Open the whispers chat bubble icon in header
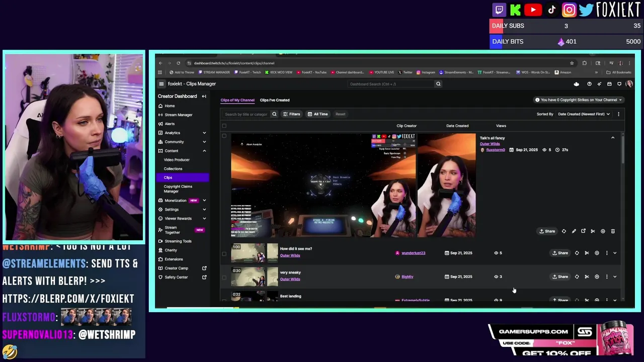Viewport: 644px width, 362px height. pyautogui.click(x=619, y=84)
